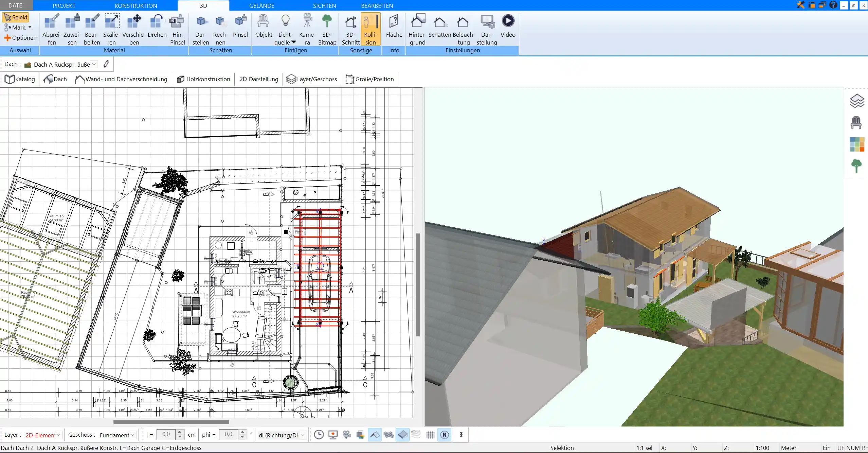
Task: Click the horizontal scrollbar of 2D plan
Action: (171, 422)
